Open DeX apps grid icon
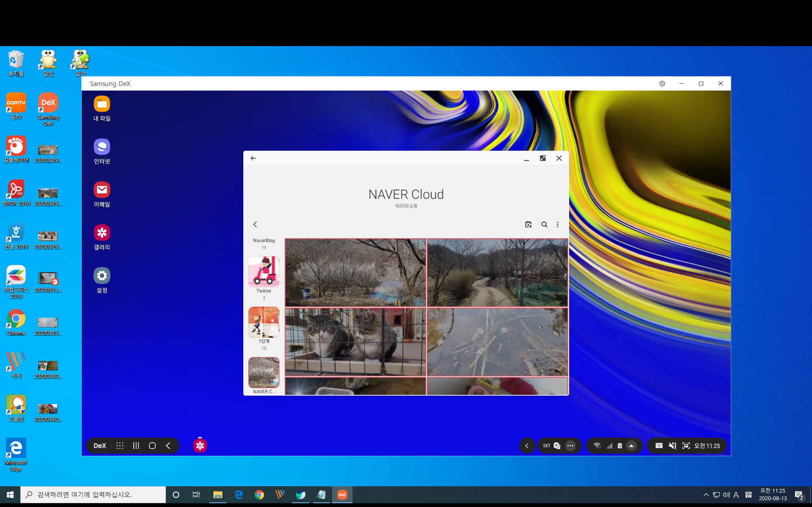 click(120, 446)
